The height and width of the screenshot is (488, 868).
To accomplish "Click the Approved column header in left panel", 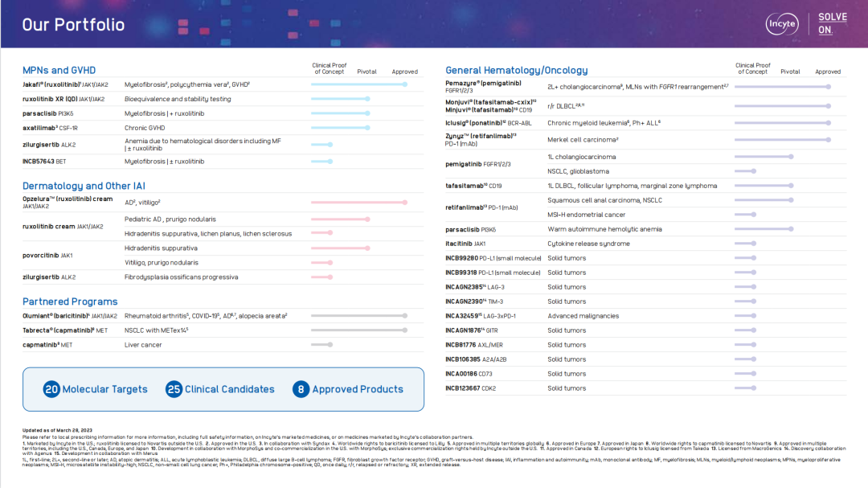I will coord(404,72).
